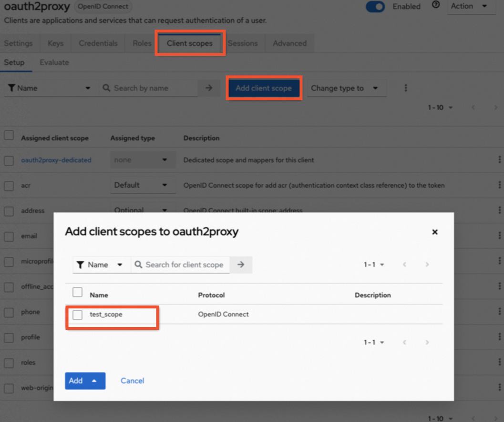Viewport: 504px width, 422px height.
Task: Click the Add client scope button
Action: 264,88
